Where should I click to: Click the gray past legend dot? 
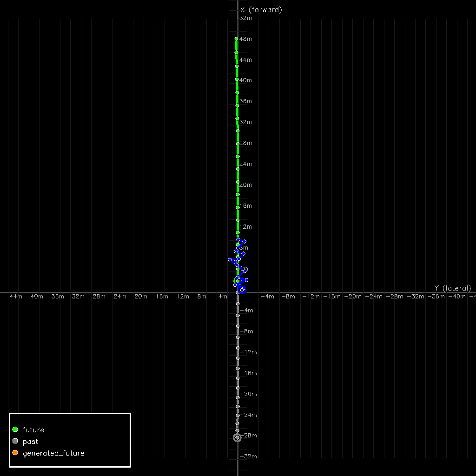point(15,441)
